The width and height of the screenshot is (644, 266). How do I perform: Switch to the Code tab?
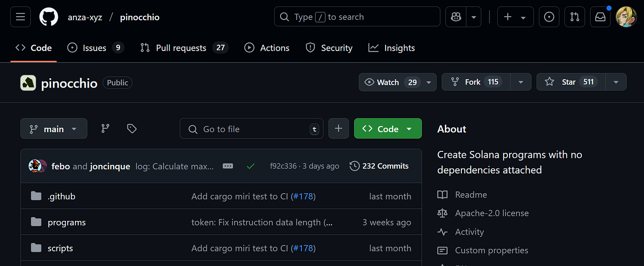34,48
